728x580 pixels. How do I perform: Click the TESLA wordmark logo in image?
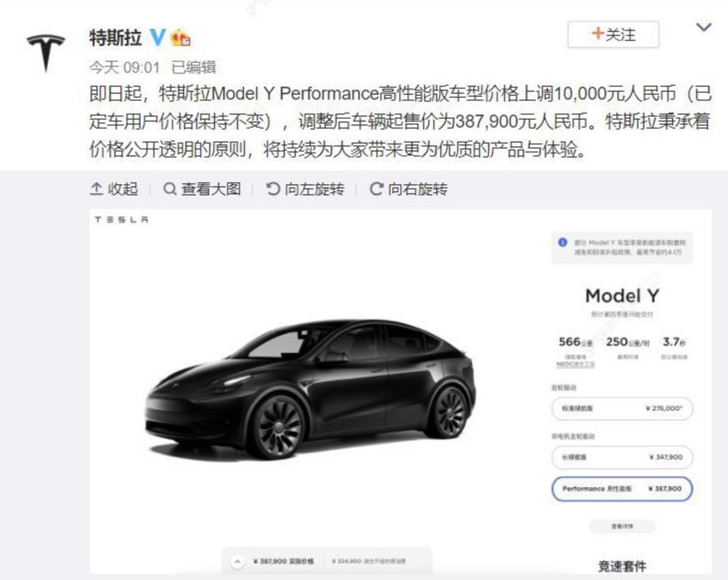click(121, 220)
